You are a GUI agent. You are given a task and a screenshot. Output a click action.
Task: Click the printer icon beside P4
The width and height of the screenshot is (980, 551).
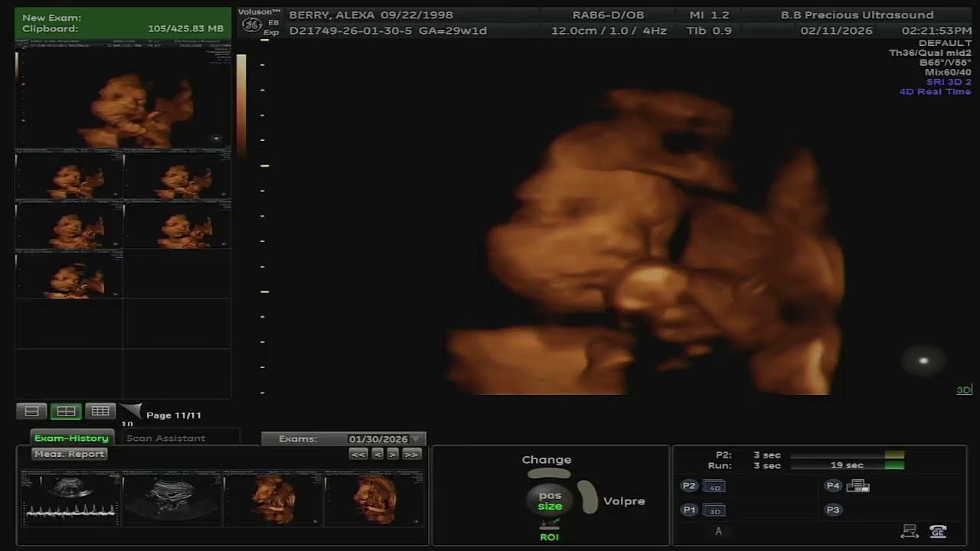(x=857, y=486)
